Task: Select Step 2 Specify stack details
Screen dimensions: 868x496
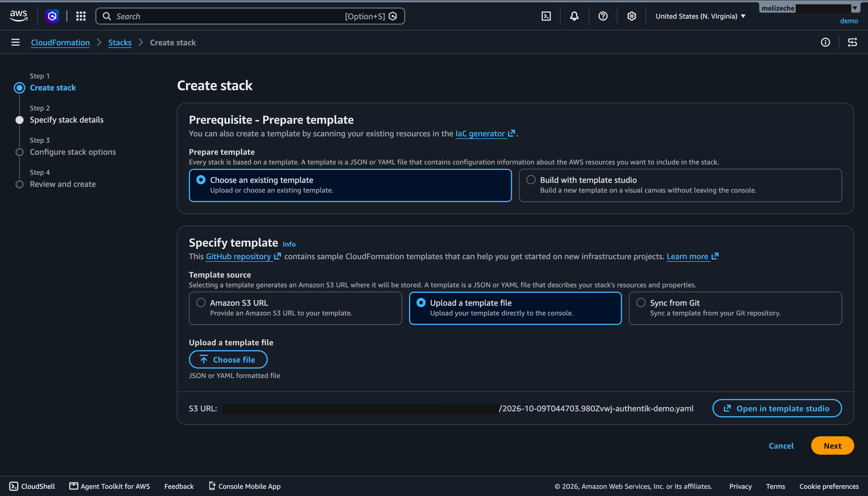Action: tap(66, 120)
